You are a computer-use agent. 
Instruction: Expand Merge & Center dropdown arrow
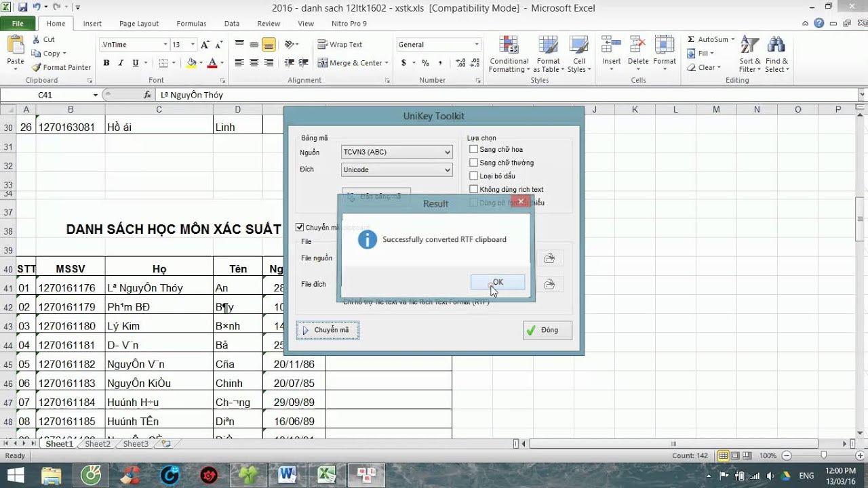pyautogui.click(x=387, y=63)
